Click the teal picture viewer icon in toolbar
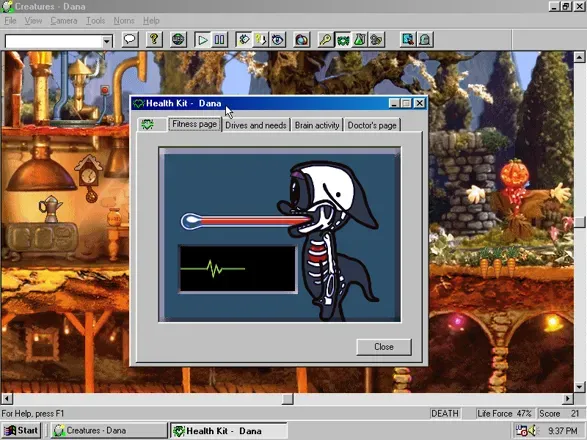Image resolution: width=587 pixels, height=440 pixels. 408,39
